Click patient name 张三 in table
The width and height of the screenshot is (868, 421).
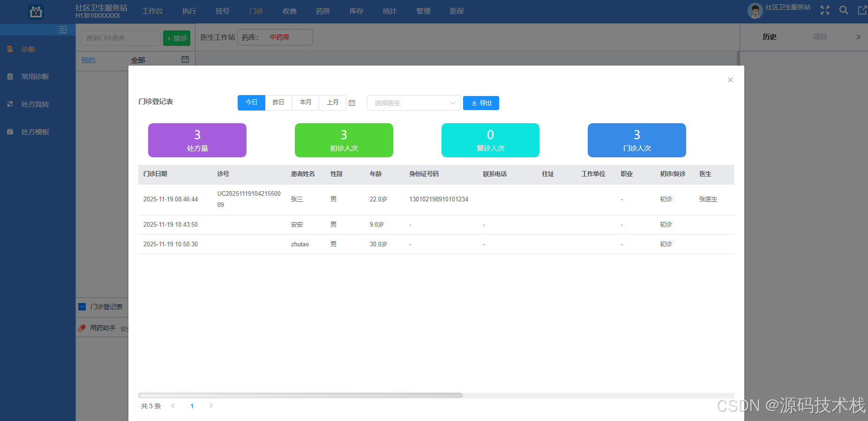pos(297,199)
